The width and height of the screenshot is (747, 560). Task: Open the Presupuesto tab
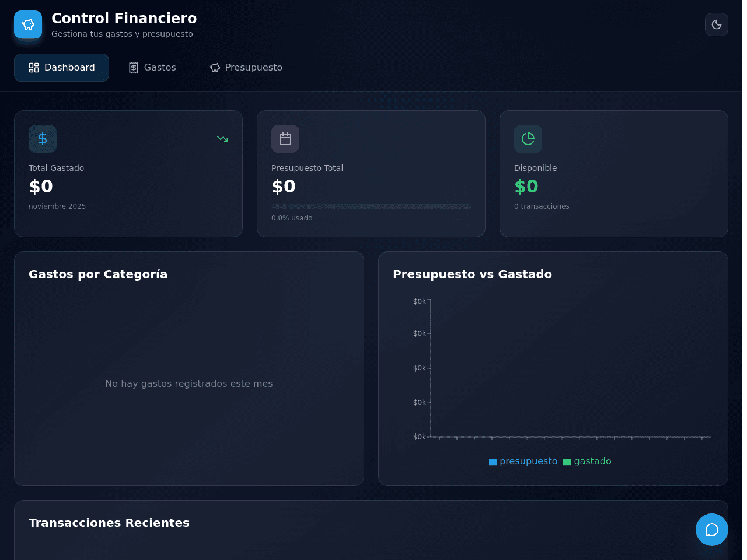pyautogui.click(x=246, y=68)
